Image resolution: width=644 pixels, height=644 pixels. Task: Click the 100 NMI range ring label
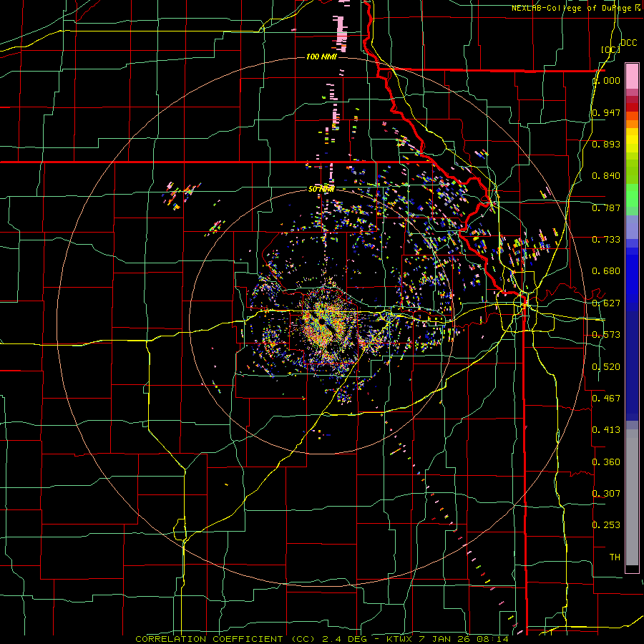tap(321, 57)
